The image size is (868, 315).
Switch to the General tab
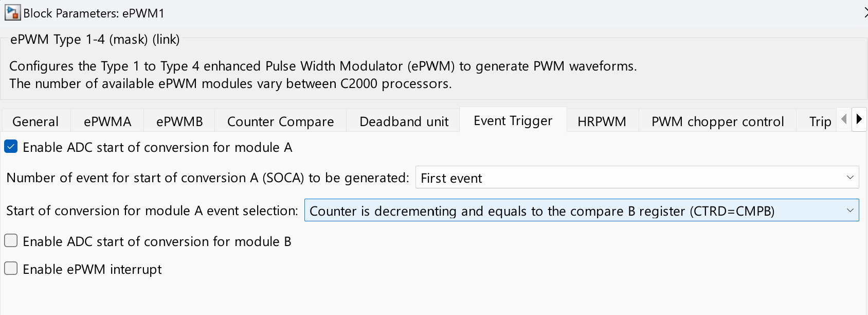(x=35, y=121)
